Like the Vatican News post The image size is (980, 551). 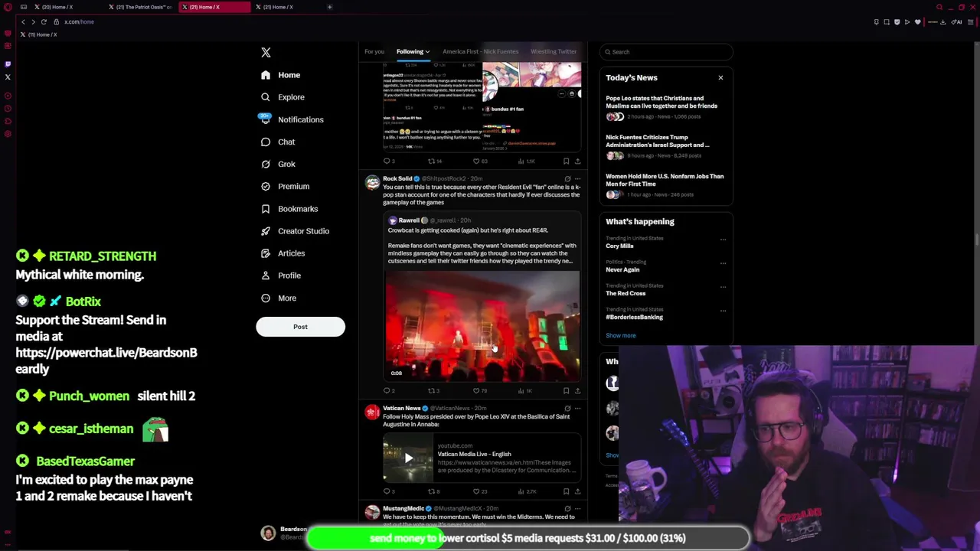[480, 491]
